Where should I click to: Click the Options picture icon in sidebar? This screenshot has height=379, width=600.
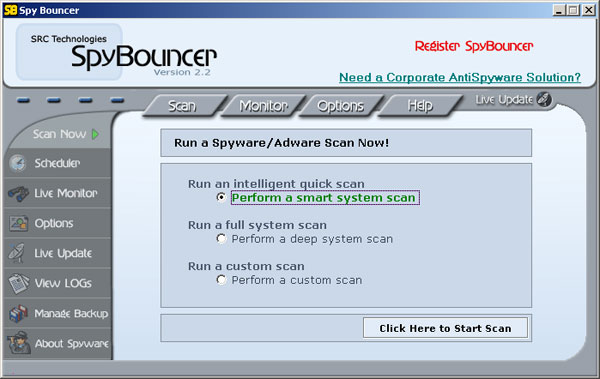(18, 224)
